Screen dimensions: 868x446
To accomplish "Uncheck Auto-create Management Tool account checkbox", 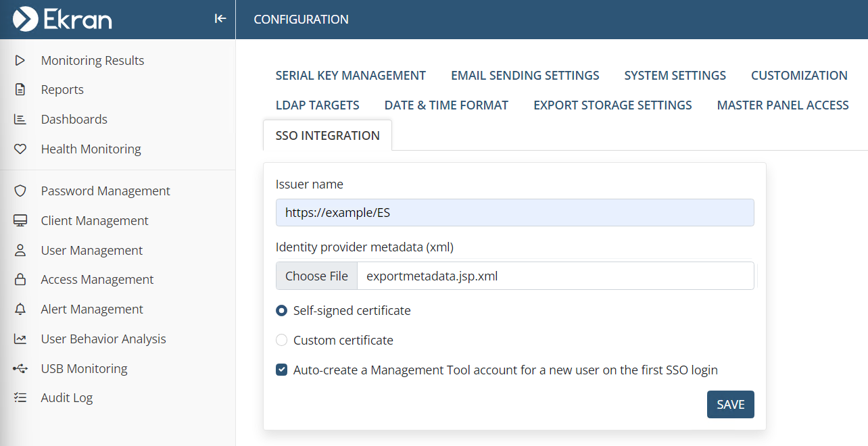I will coord(282,370).
